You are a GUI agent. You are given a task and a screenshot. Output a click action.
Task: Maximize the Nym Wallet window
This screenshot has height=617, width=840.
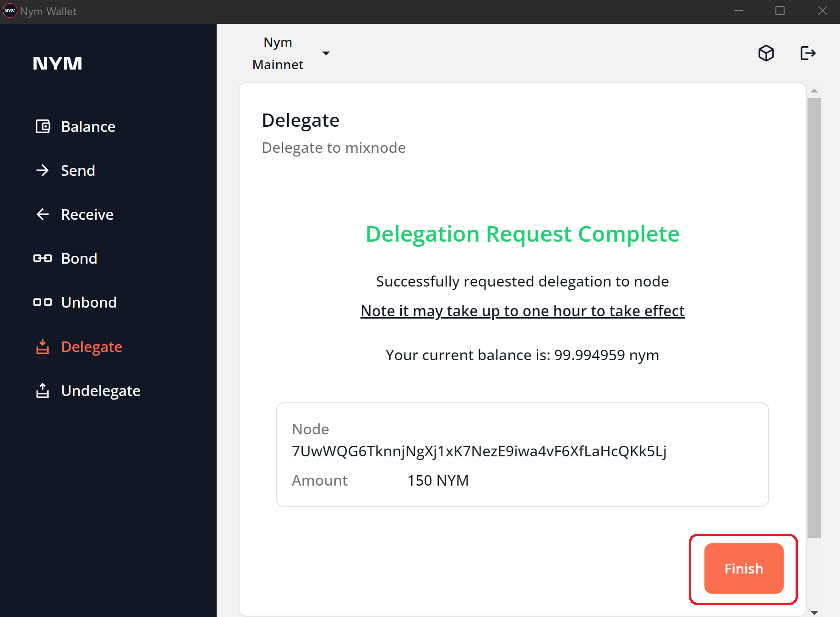(x=780, y=11)
